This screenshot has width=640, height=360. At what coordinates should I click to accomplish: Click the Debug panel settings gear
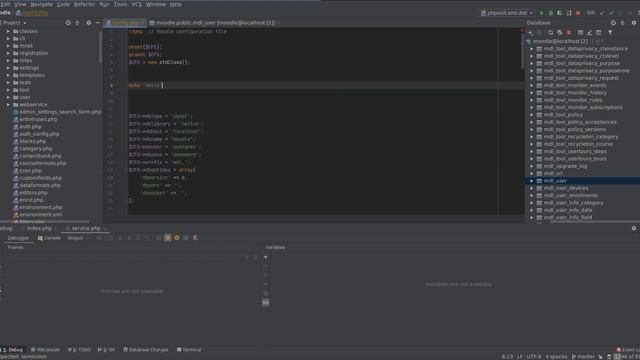pyautogui.click(x=634, y=228)
